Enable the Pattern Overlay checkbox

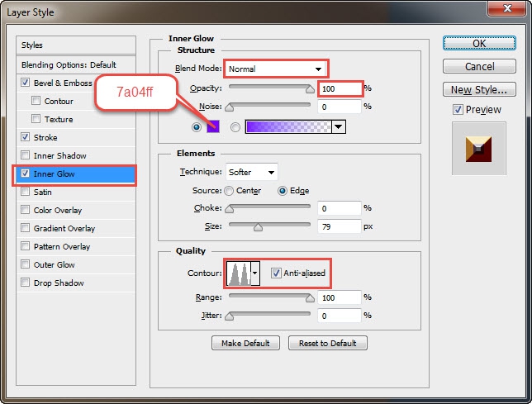(x=25, y=246)
